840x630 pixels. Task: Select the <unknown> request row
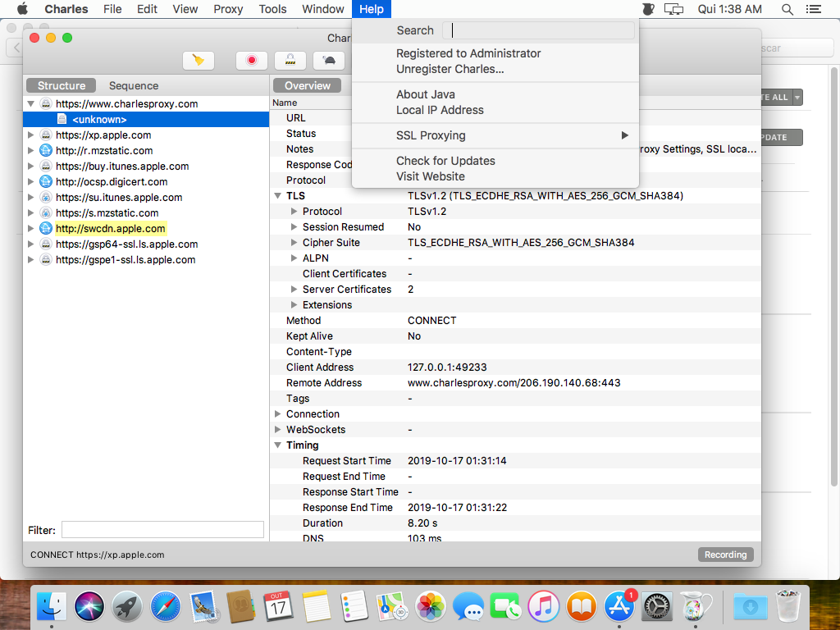[x=146, y=120]
